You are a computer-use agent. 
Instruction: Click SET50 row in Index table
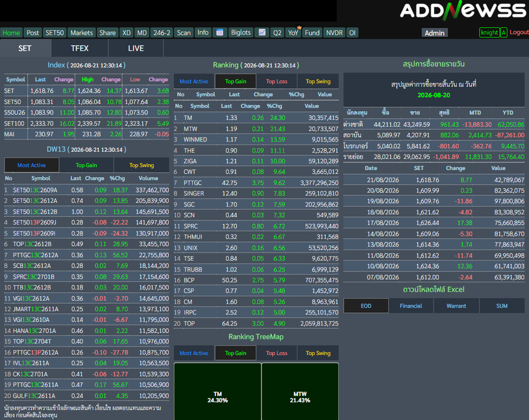[87, 102]
